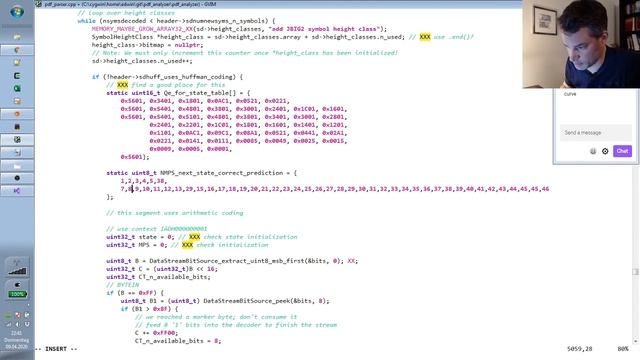
Task: Click the 'while (nsymsdecoded' line
Action: pos(176,21)
